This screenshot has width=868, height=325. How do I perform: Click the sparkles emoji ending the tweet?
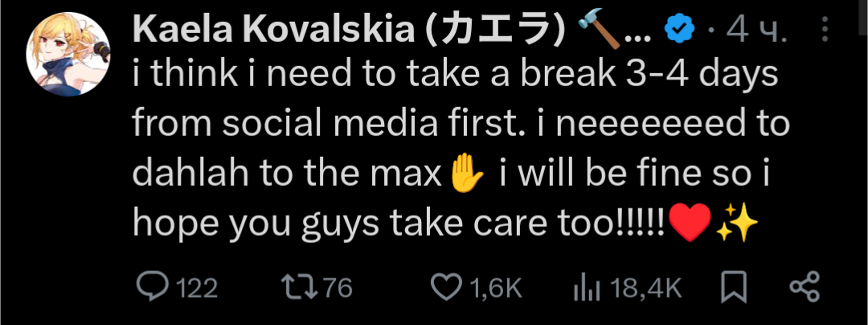737,220
